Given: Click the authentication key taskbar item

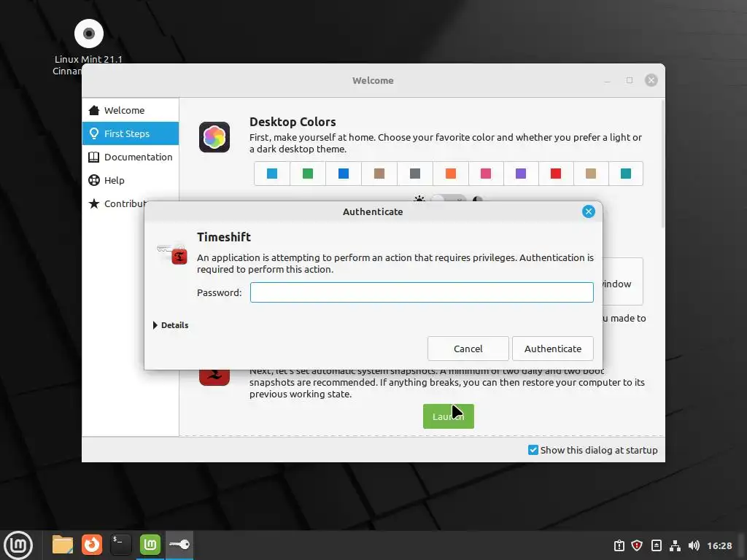Looking at the screenshot, I should point(179,545).
